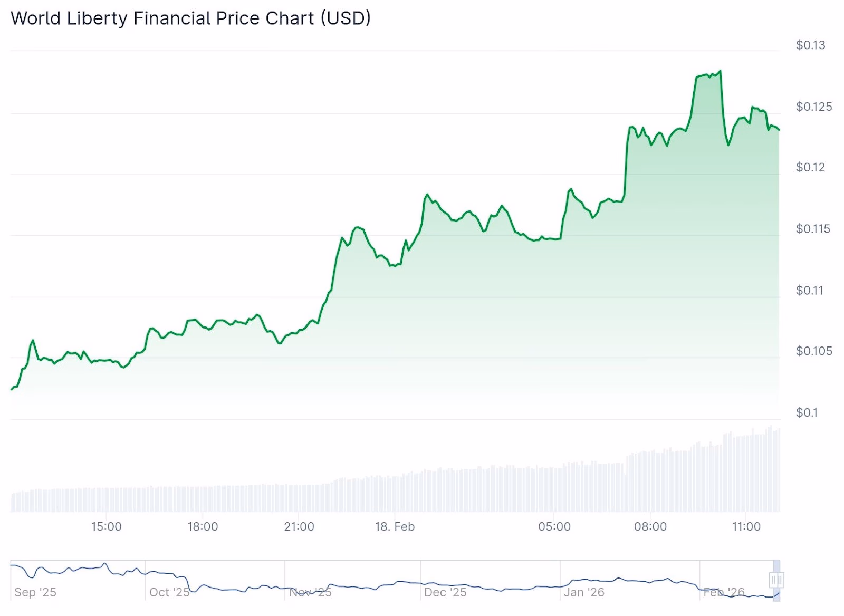Click the $0.115 price axis label
The width and height of the screenshot is (844, 616).
[x=813, y=229]
